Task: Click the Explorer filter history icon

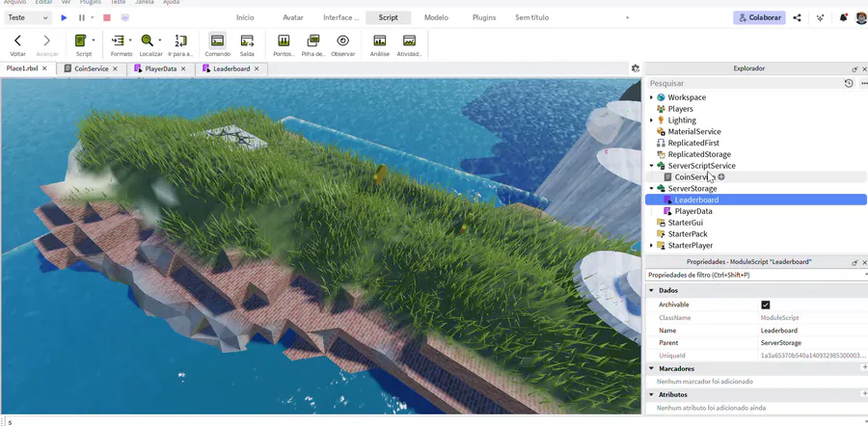Action: (848, 84)
